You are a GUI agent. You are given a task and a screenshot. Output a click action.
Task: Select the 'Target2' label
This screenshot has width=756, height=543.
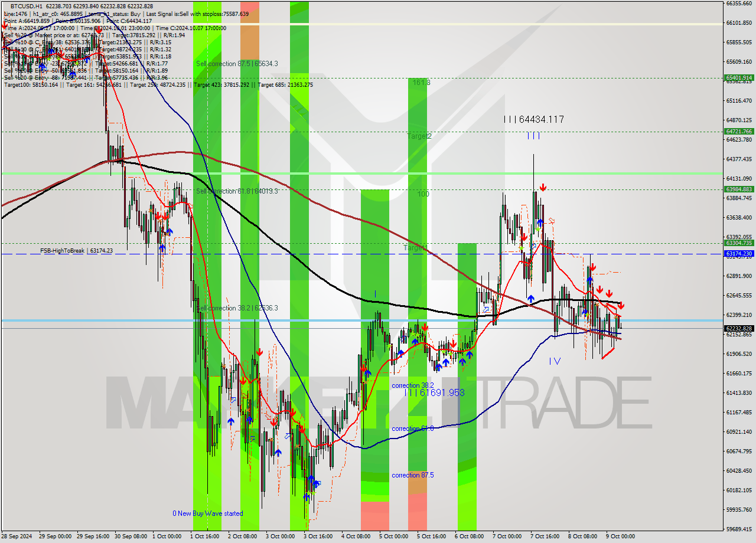click(419, 136)
